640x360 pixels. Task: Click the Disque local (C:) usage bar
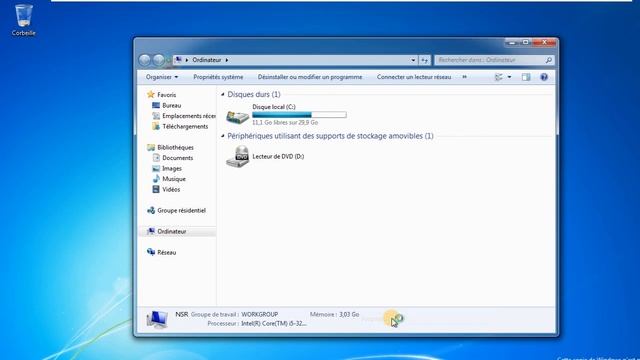point(299,115)
